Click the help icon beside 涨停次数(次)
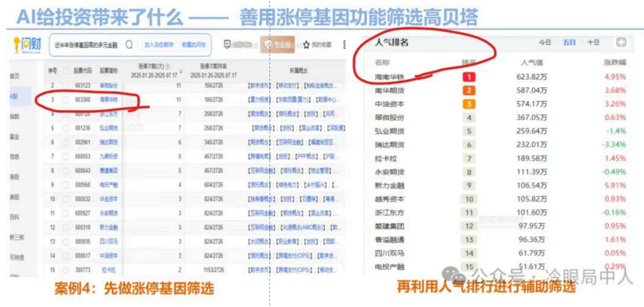This screenshot has height=307, width=644. [x=168, y=67]
